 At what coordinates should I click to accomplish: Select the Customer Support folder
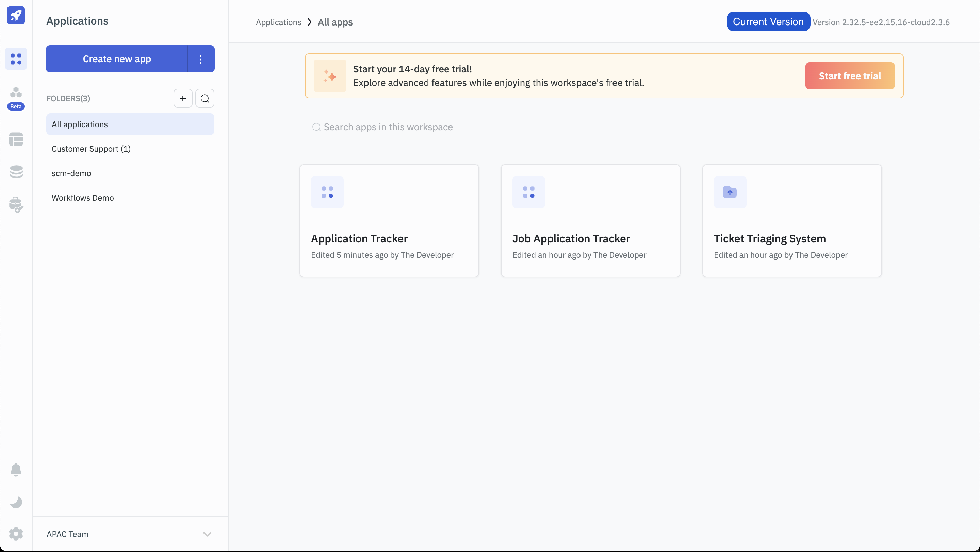click(91, 149)
